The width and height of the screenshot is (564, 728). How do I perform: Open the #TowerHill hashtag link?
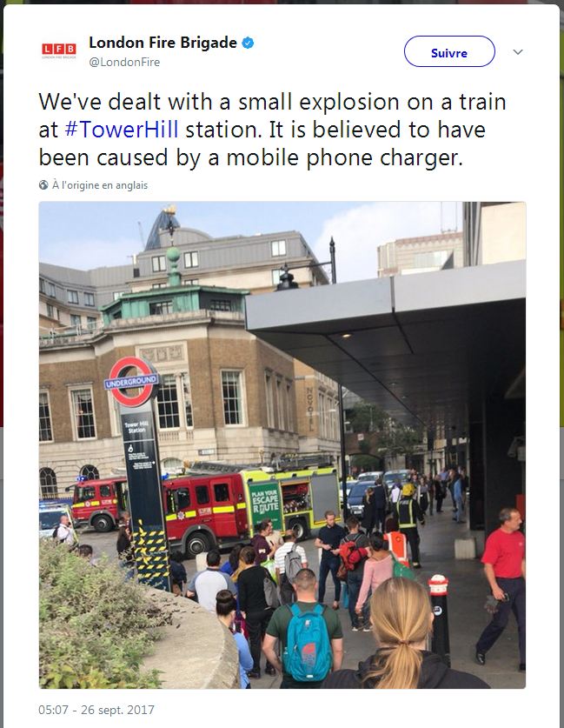click(x=122, y=130)
